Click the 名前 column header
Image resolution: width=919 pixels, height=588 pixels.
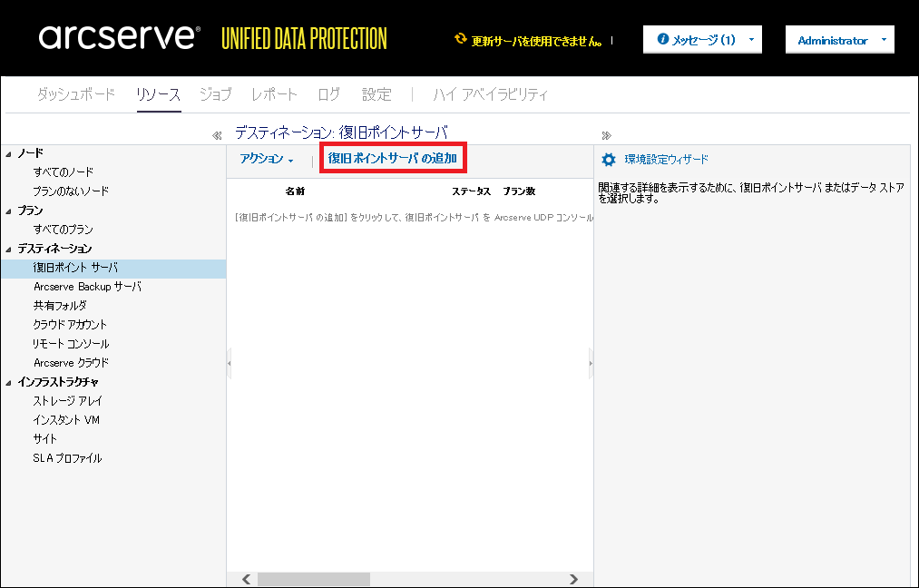[295, 191]
